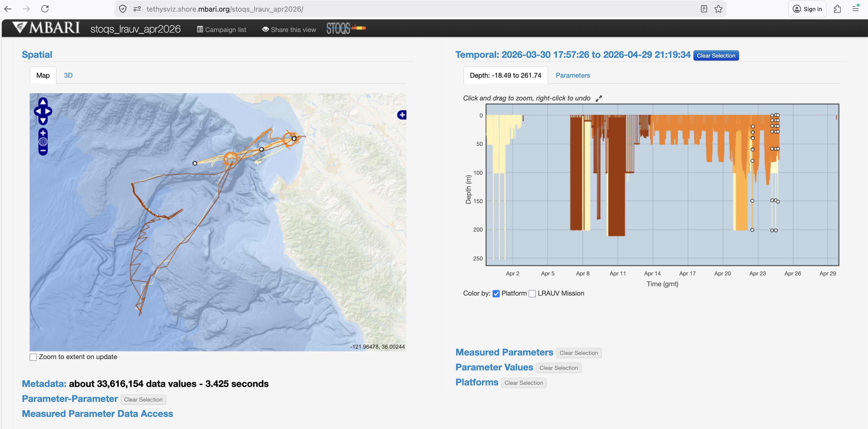Zoom map to world extent globe icon
868x429 pixels.
pos(43,142)
